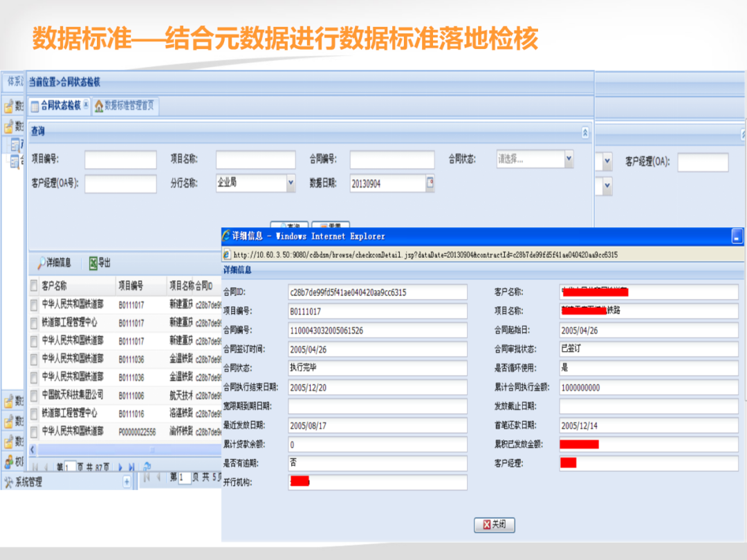Collapse the 查询 panel with double-arrow icon
The image size is (747, 560).
(585, 132)
